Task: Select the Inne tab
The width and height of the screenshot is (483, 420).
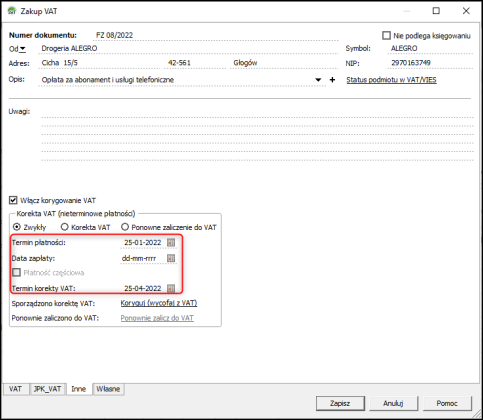Action: pyautogui.click(x=79, y=389)
